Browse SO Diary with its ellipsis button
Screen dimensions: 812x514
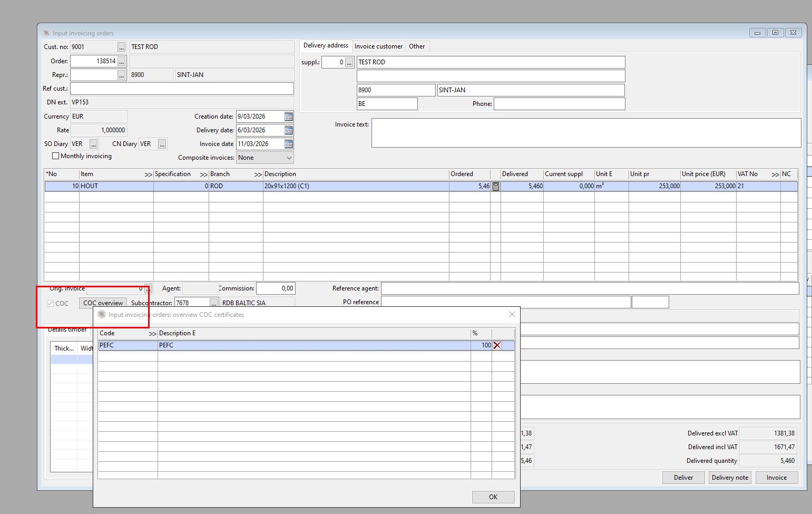pyautogui.click(x=93, y=144)
